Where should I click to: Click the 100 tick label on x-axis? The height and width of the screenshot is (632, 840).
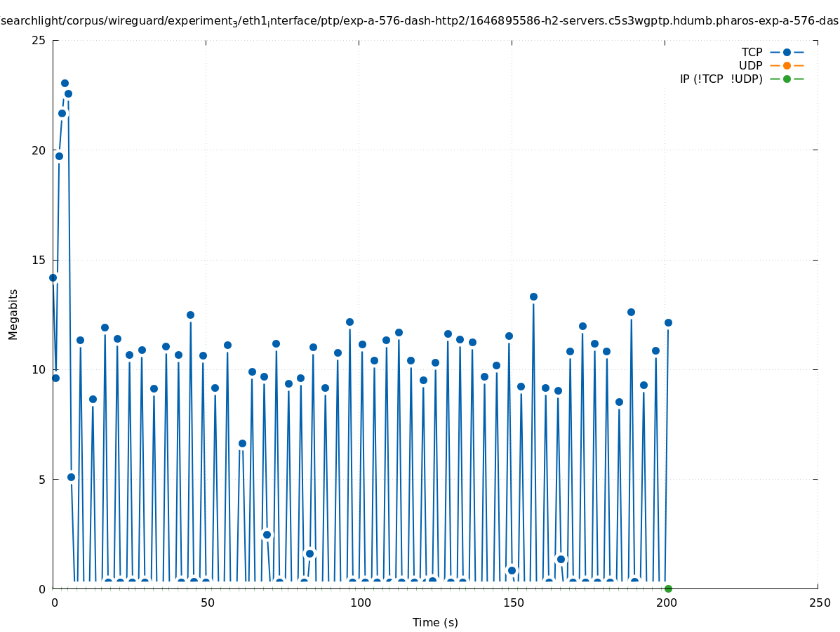coord(360,603)
